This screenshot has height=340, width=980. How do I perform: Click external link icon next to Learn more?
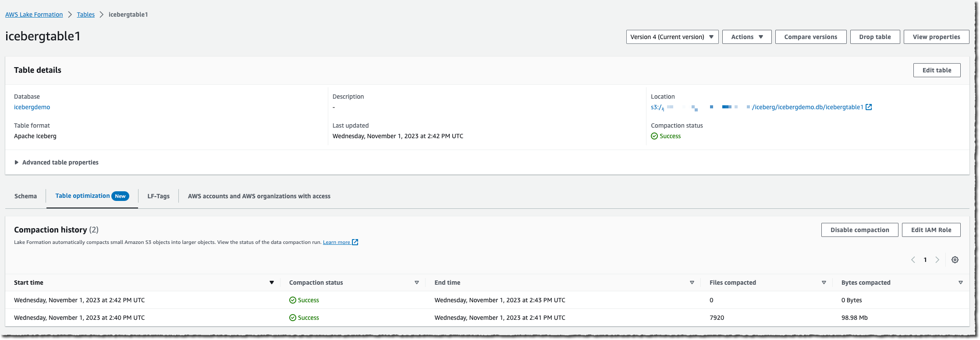coord(355,242)
